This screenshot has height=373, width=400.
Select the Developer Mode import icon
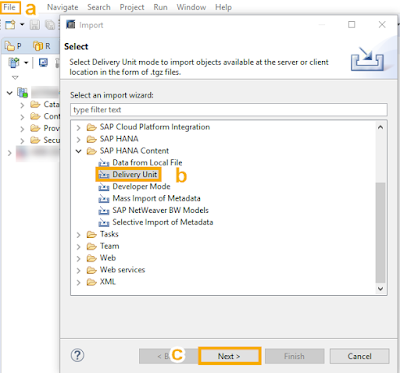pyautogui.click(x=104, y=187)
